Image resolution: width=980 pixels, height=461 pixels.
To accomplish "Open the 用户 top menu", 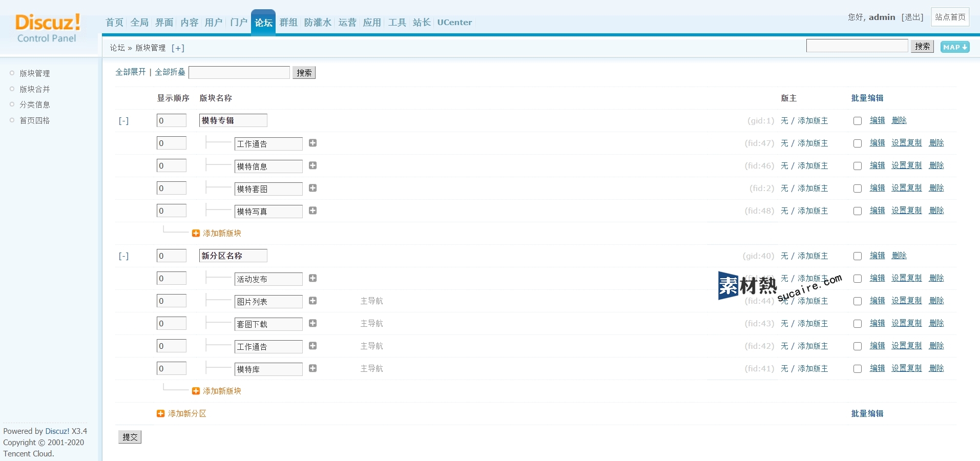I will coord(214,22).
